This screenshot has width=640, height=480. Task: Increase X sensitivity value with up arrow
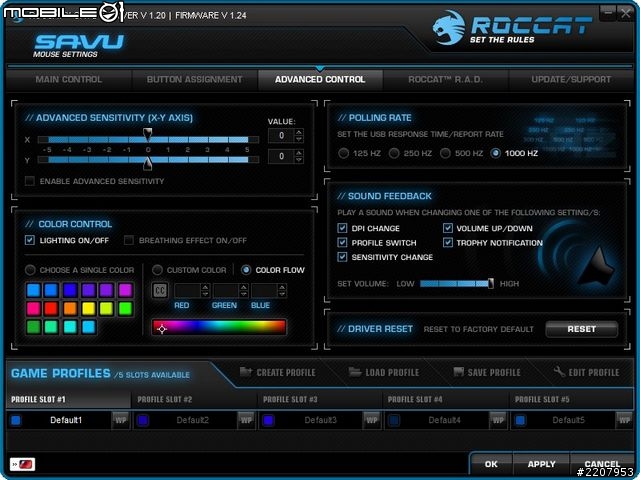pos(299,132)
